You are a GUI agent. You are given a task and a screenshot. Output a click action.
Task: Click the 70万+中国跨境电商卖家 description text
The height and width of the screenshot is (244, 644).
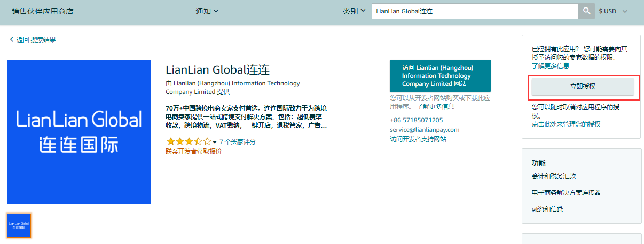coord(246,116)
